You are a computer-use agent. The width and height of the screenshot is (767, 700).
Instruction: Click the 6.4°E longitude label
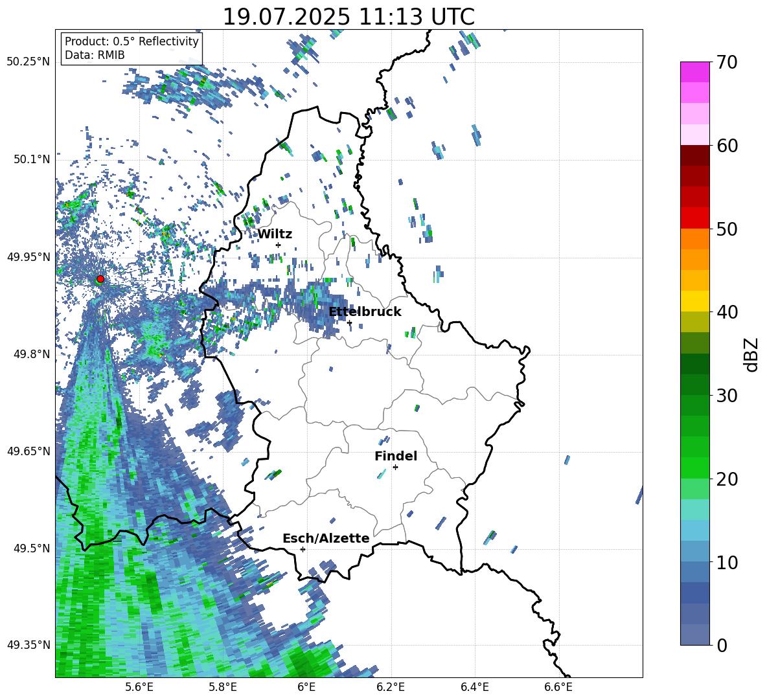[x=475, y=687]
